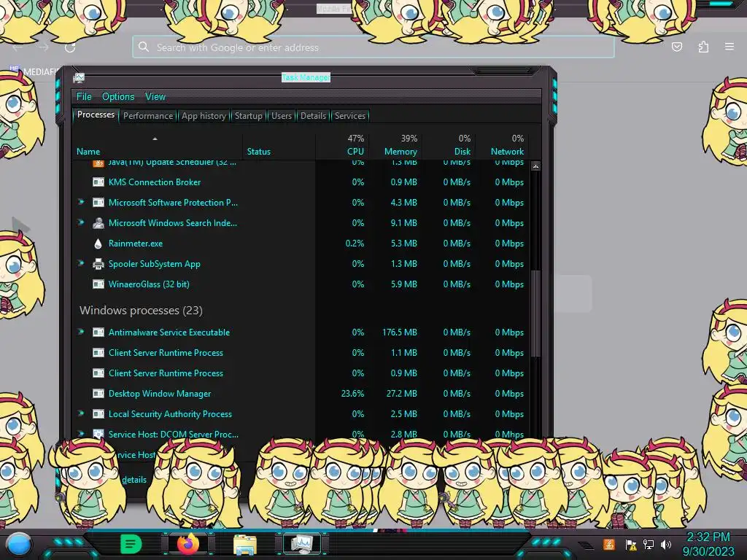Click the process list vertical scrollbar thumb

coord(535,314)
